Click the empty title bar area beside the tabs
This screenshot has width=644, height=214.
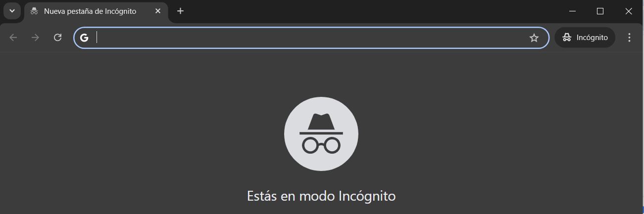pyautogui.click(x=371, y=11)
